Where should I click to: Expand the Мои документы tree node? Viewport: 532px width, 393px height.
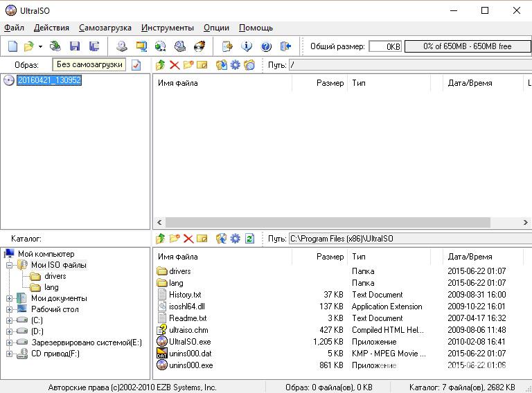[x=9, y=298]
